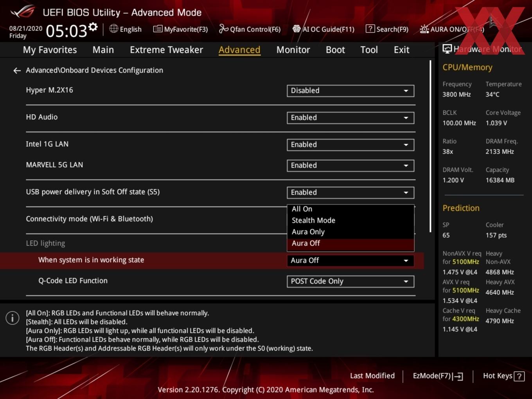Image resolution: width=532 pixels, height=399 pixels.
Task: Open the My Favorites tab
Action: (x=50, y=50)
